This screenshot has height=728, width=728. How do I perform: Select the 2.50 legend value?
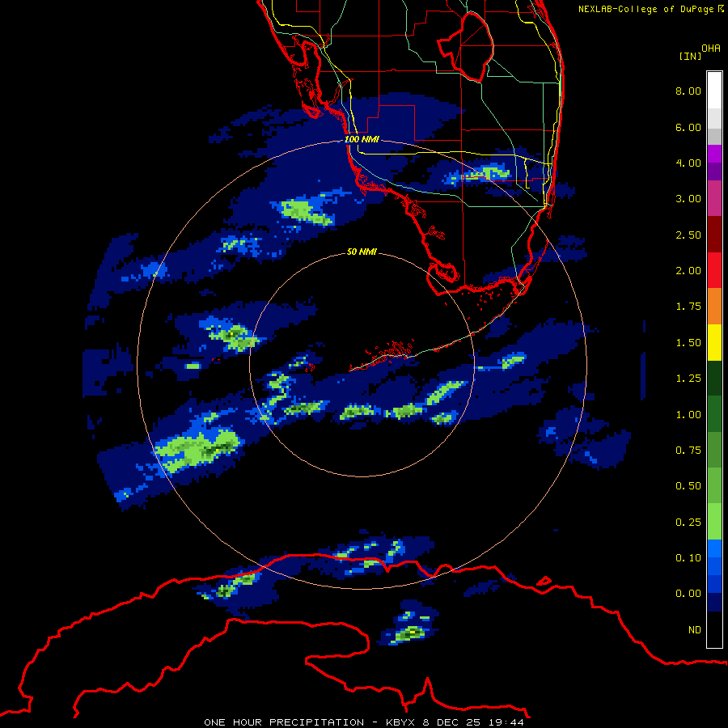[x=688, y=235]
